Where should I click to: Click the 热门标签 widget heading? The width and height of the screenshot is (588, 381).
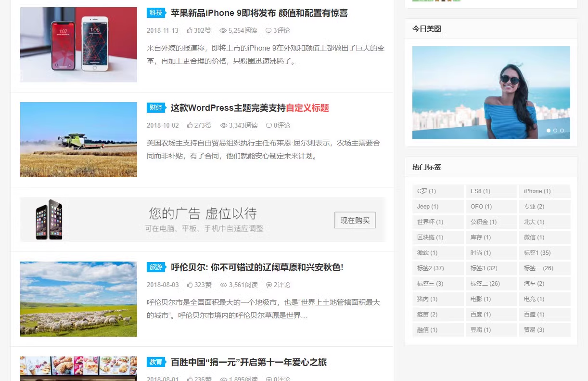[427, 167]
